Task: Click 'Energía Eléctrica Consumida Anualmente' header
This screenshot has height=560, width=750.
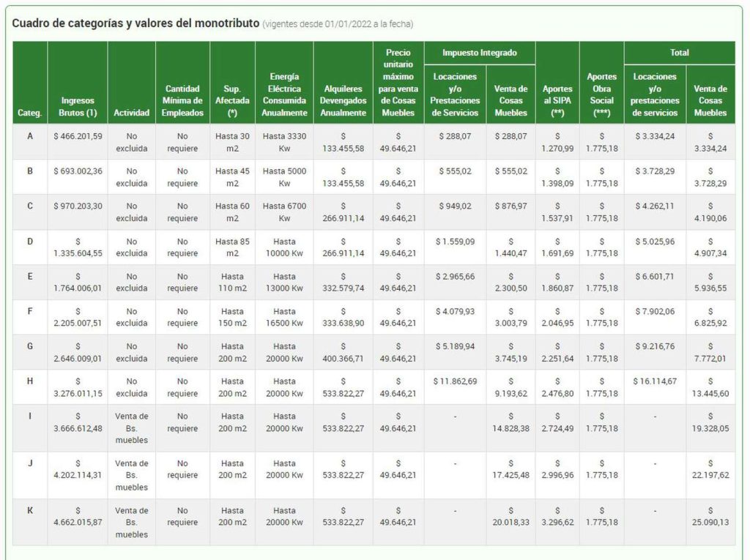Action: pos(284,94)
